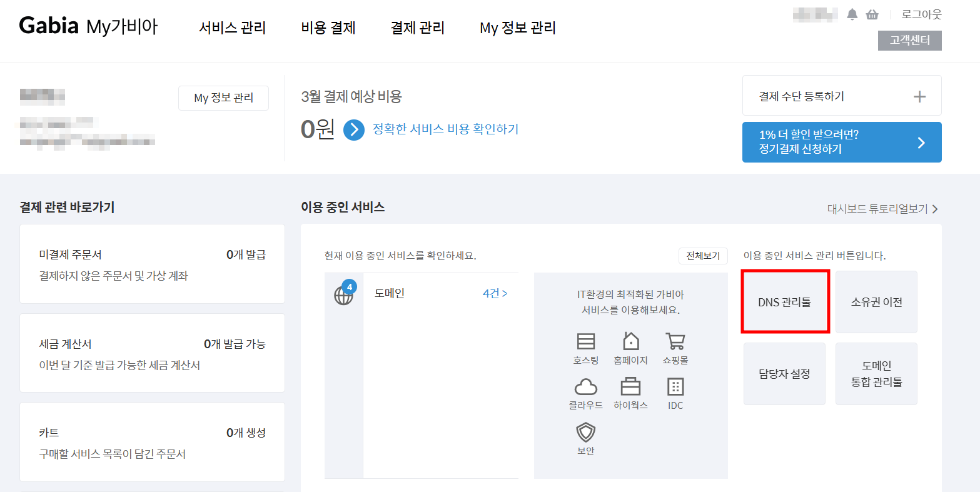
Task: Open the 비용 결제 menu
Action: pos(328,28)
